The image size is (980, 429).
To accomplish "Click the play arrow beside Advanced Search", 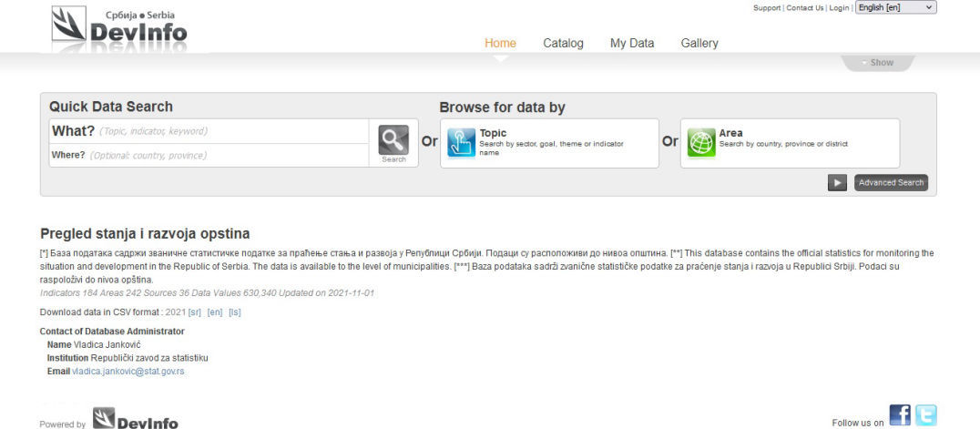I will tap(837, 183).
